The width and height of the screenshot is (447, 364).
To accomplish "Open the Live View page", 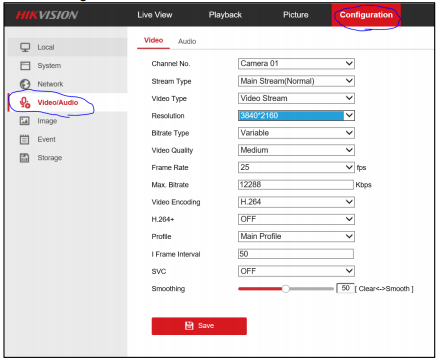I will click(x=155, y=15).
